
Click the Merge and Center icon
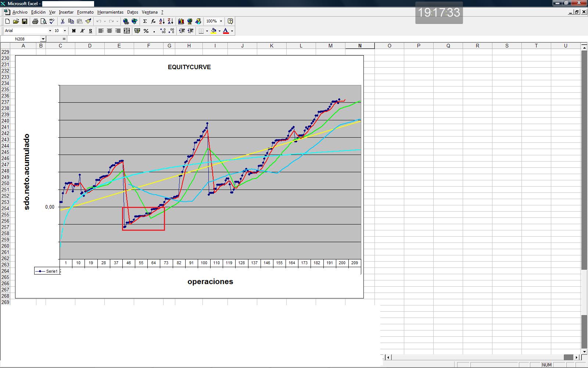pos(127,31)
